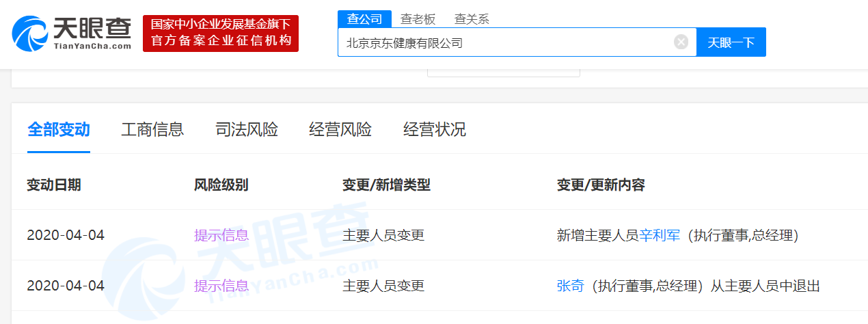Select the 查公司 search tab
Image resolution: width=868 pixels, height=324 pixels.
[365, 19]
